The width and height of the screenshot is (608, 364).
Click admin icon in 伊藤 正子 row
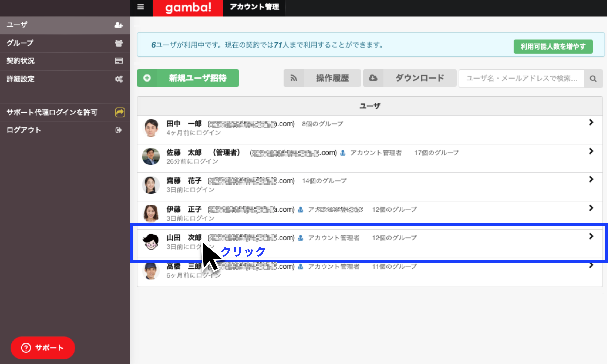coord(301,210)
